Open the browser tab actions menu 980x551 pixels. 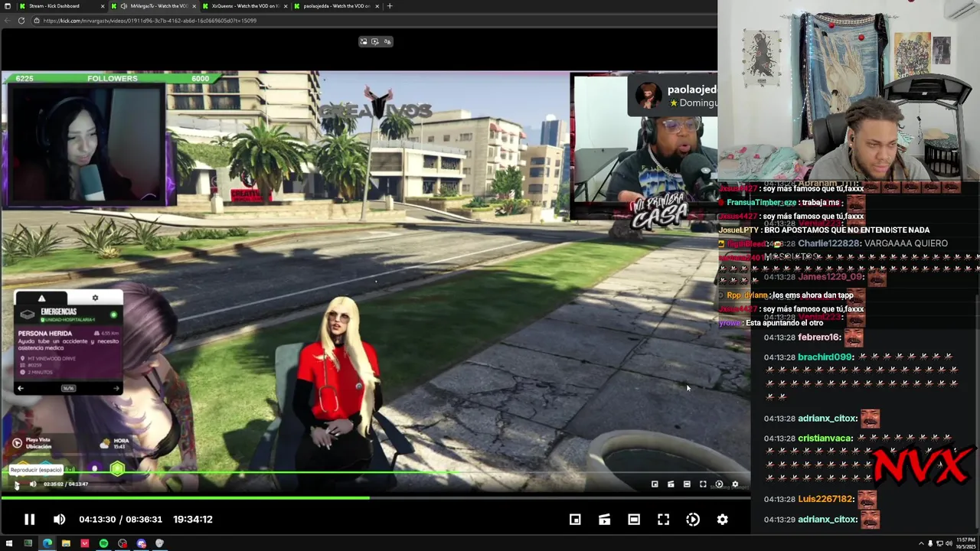click(x=7, y=6)
